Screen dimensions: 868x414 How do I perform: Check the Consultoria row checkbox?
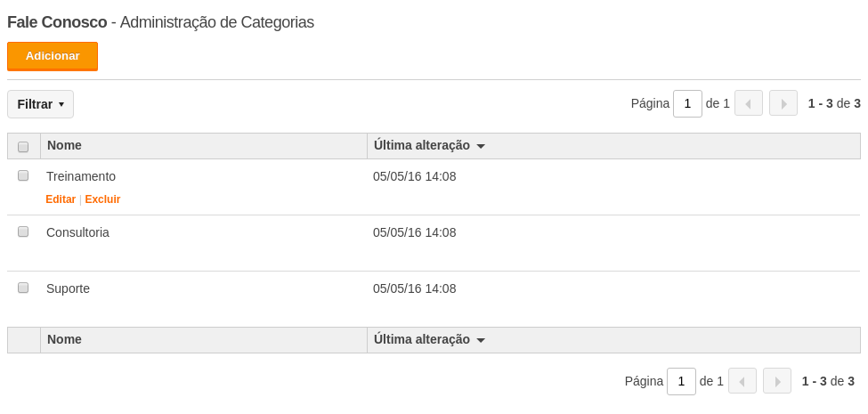point(23,231)
